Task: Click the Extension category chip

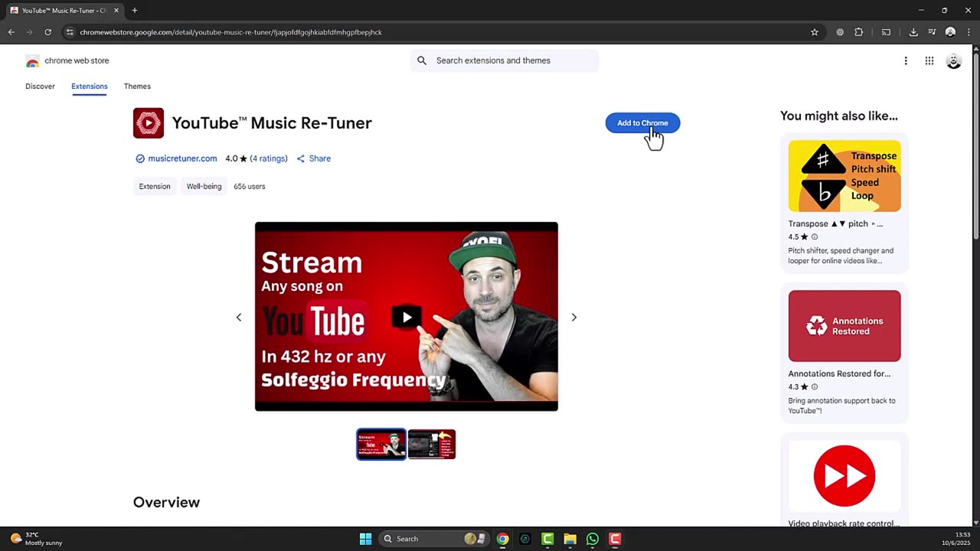Action: 155,186
